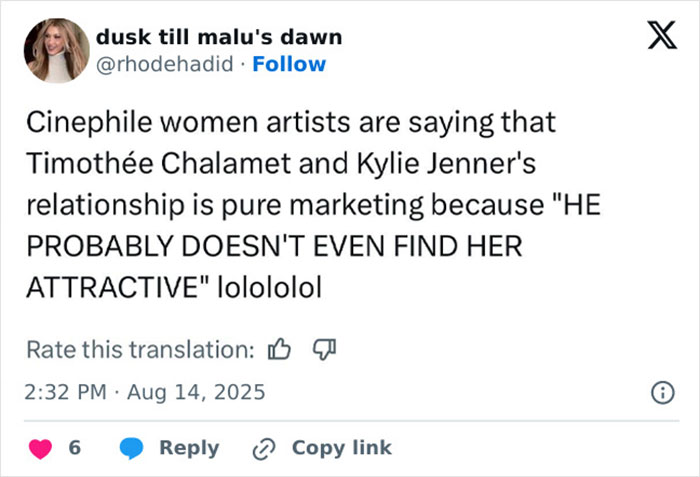Like the tweet with the heart icon
The width and height of the screenshot is (700, 477).
[x=41, y=448]
